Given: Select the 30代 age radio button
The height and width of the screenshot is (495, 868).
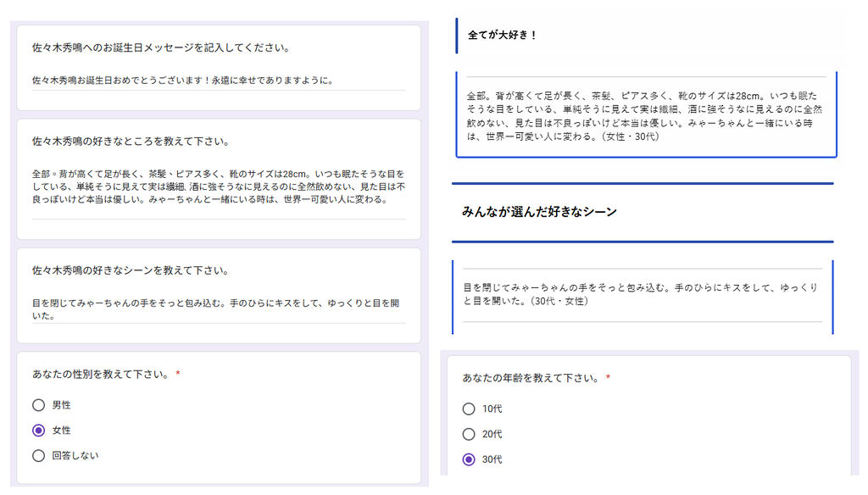Looking at the screenshot, I should coord(469,459).
